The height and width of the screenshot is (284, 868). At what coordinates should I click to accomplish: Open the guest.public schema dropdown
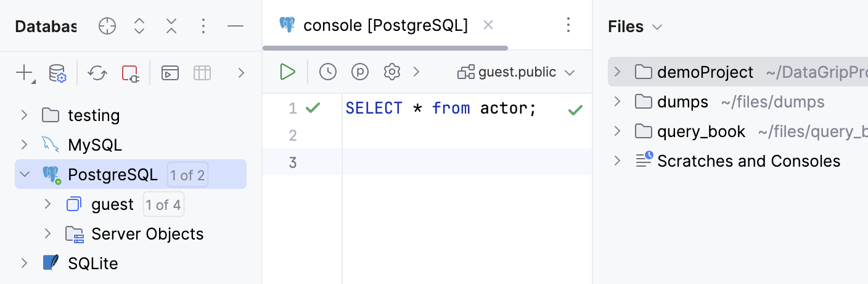point(516,72)
